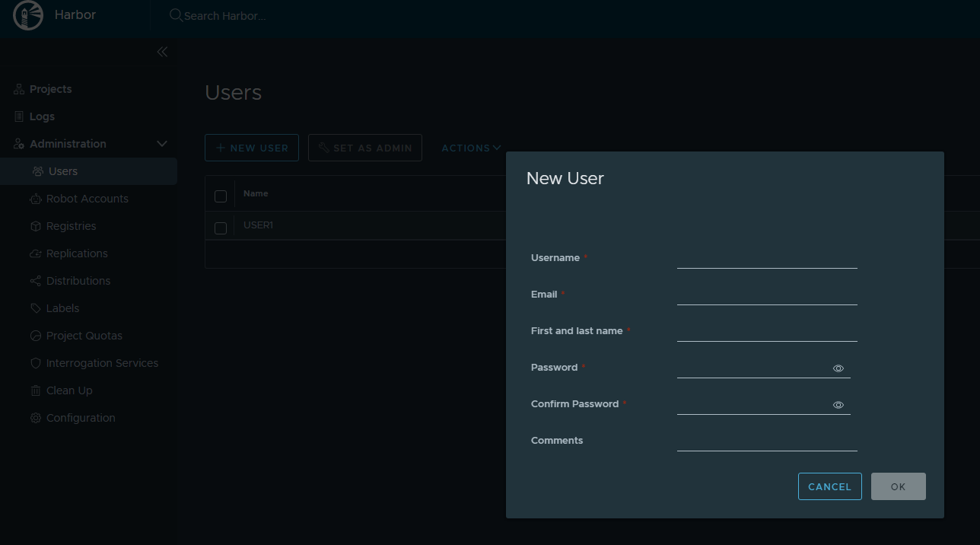980x545 pixels.
Task: Focus the Username input field
Action: coord(766,259)
